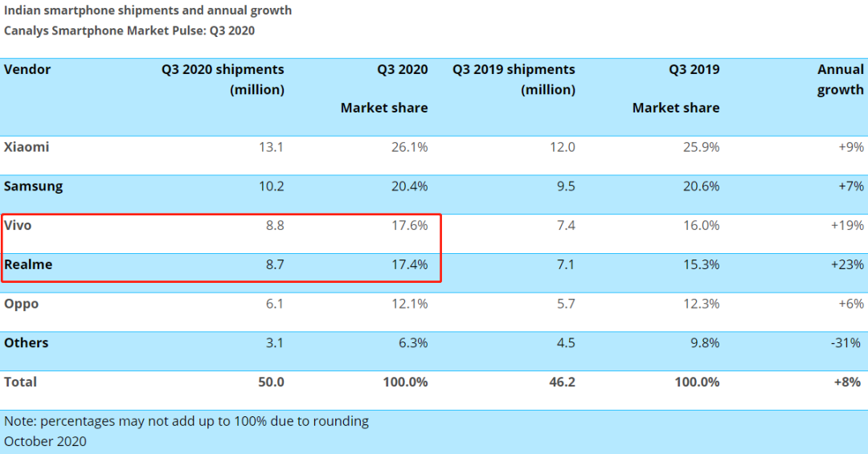Image resolution: width=868 pixels, height=454 pixels.
Task: Select the Realme vendor cell
Action: click(28, 264)
